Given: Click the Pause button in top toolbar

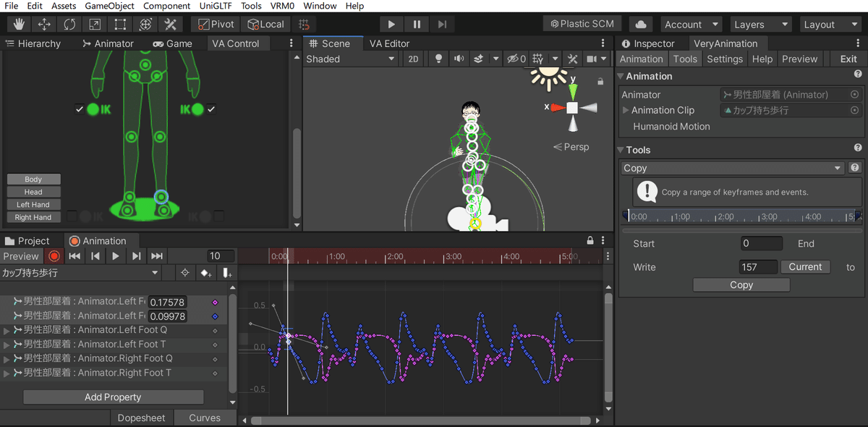Looking at the screenshot, I should click(417, 24).
